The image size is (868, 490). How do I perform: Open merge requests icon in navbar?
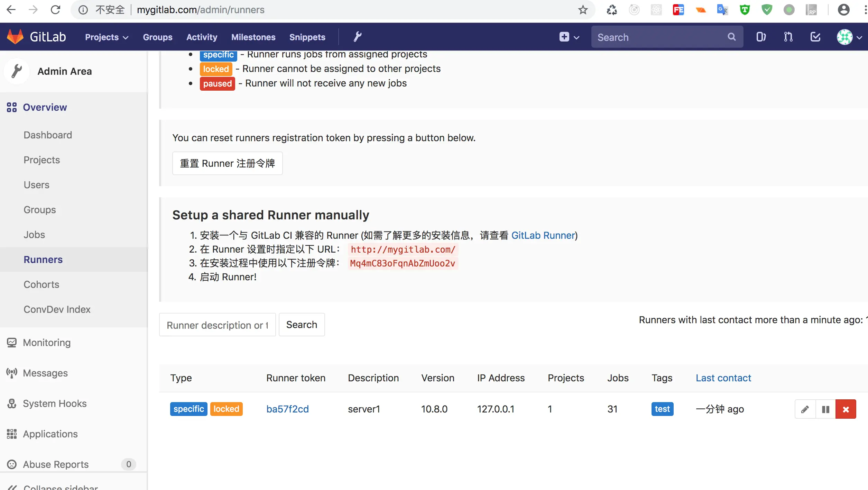pyautogui.click(x=788, y=37)
